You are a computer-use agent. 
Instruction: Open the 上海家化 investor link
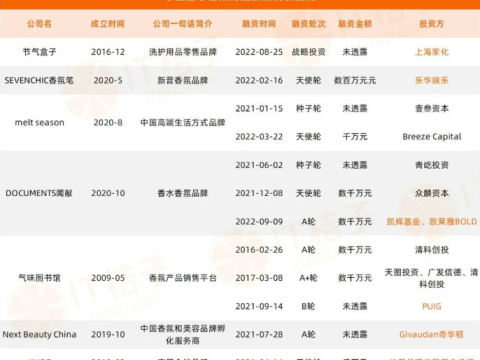[x=432, y=52]
